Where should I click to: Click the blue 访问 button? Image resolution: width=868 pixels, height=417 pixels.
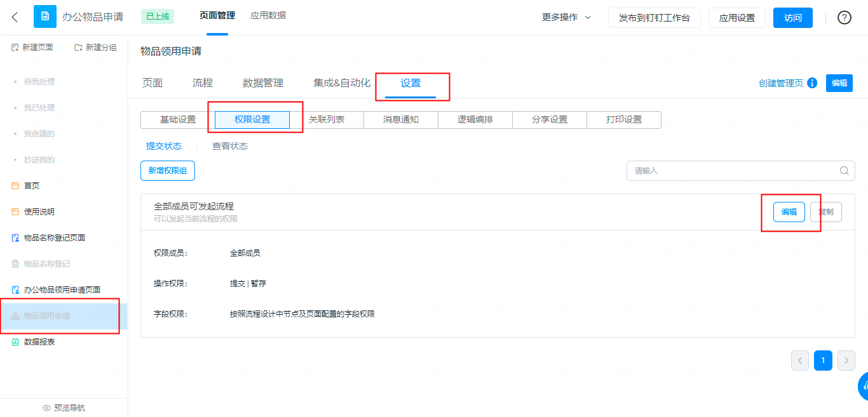793,18
